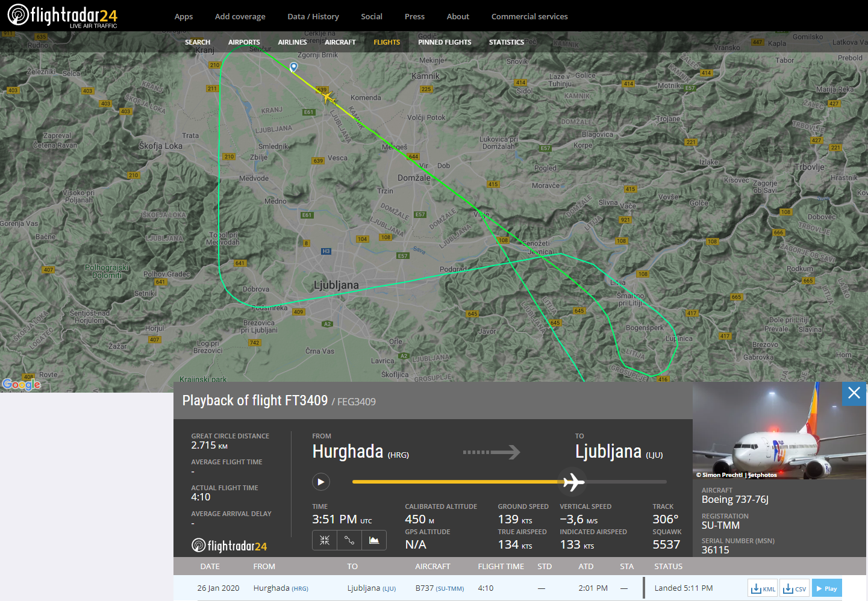This screenshot has width=868, height=601.
Task: Click the airport pin marker near Zgornji Brnik
Action: 293,67
